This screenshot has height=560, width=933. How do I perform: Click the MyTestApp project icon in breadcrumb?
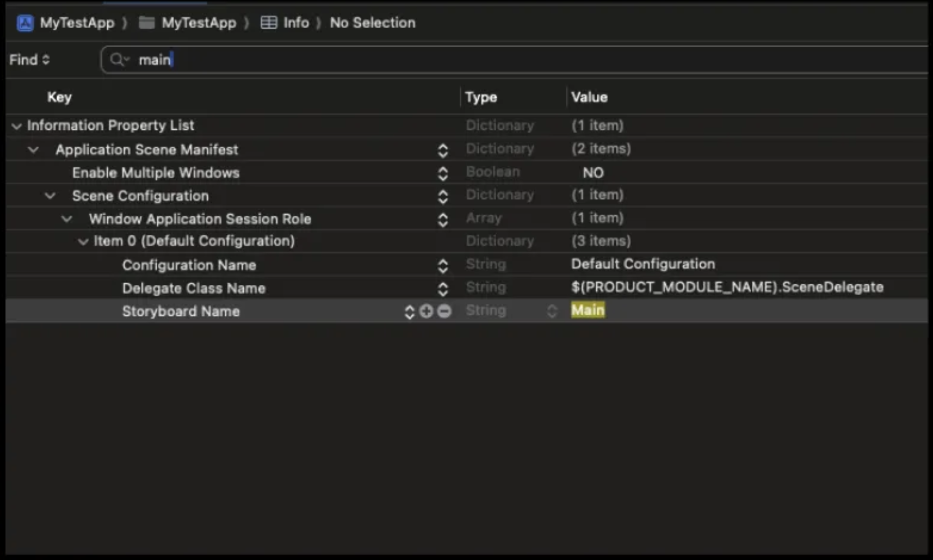point(25,22)
